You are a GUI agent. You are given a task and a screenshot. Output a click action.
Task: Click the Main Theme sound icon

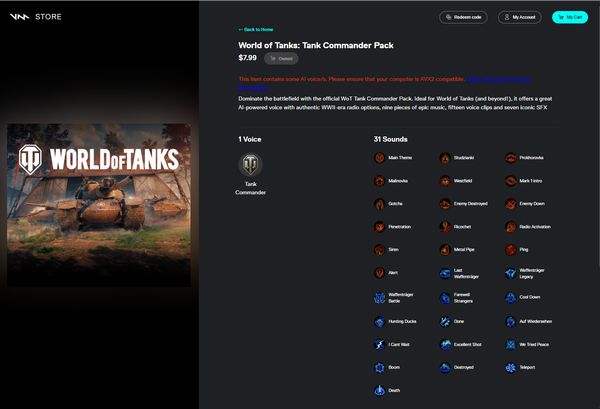[x=379, y=158]
